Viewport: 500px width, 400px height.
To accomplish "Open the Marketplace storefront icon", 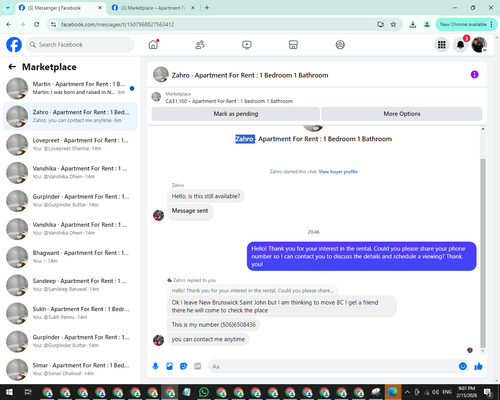I will coord(293,45).
